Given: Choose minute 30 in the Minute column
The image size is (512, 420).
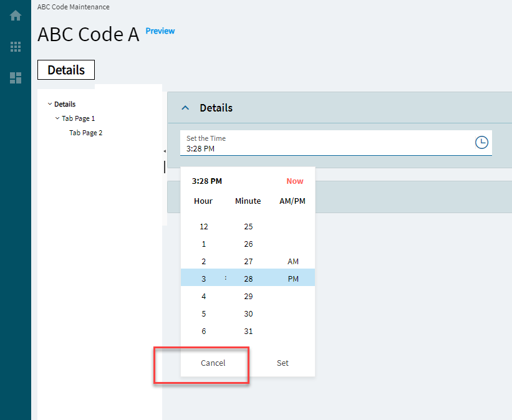Looking at the screenshot, I should point(248,314).
